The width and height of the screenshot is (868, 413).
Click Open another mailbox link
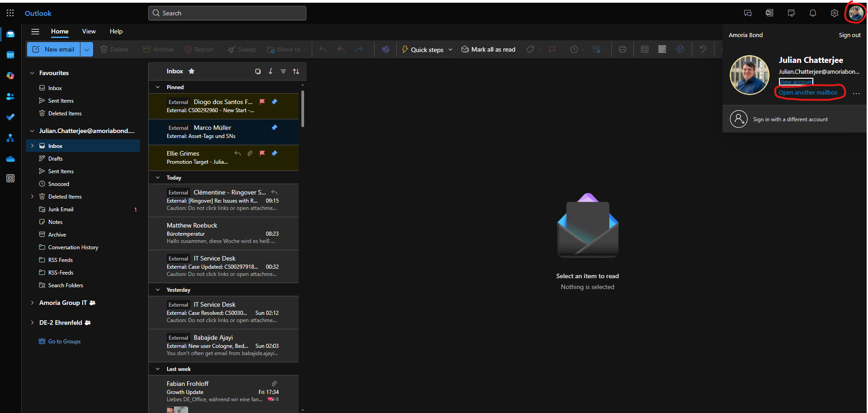pyautogui.click(x=808, y=92)
